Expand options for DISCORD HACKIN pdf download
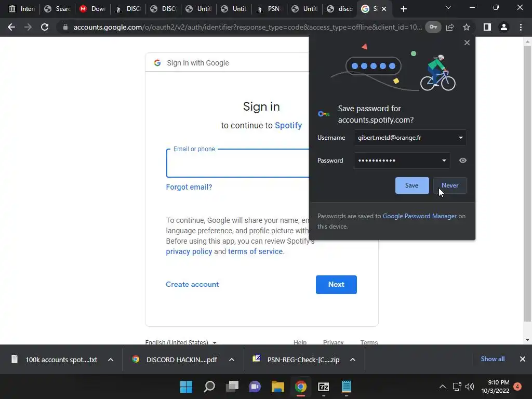Viewport: 532px width, 399px height. coord(232,360)
